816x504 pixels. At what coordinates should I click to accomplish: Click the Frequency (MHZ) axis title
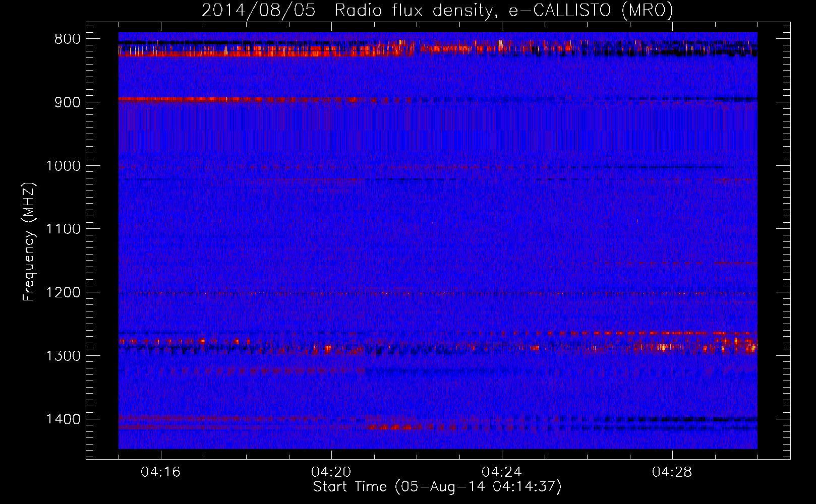coord(29,242)
